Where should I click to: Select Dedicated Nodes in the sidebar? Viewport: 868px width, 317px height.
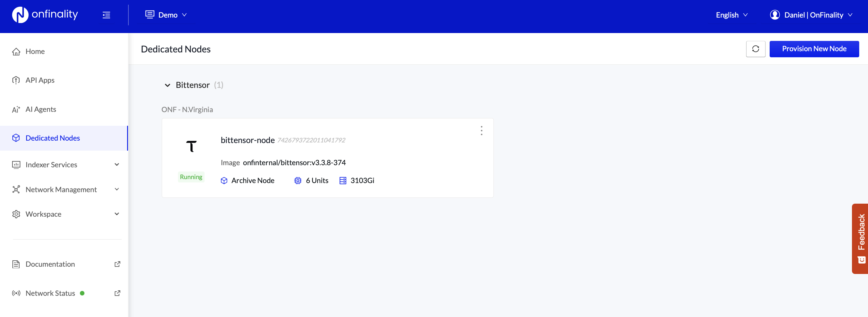53,138
